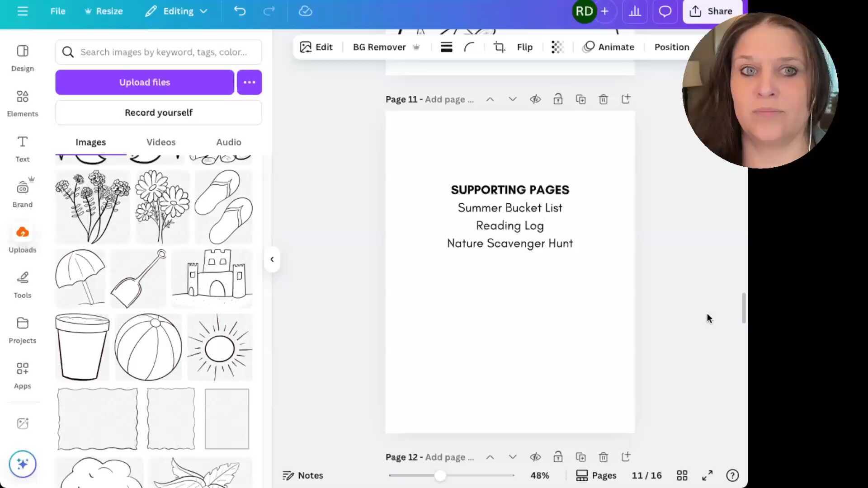Screen dimensions: 868x488
Task: Click the crop icon in toolbar
Action: [499, 47]
